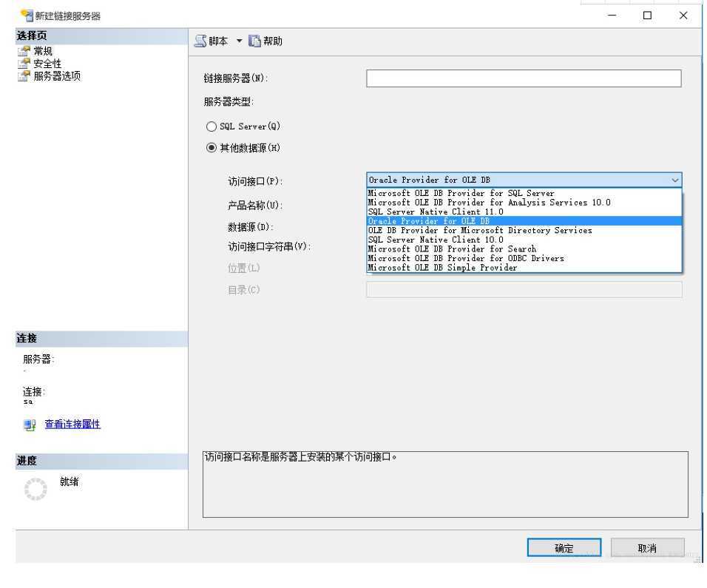Click the 帮助 toolbar label

click(273, 41)
